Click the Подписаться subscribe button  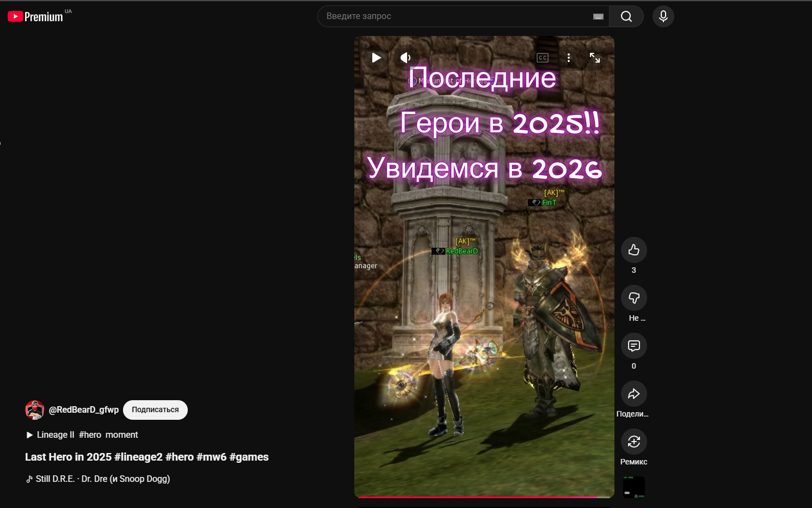(155, 410)
